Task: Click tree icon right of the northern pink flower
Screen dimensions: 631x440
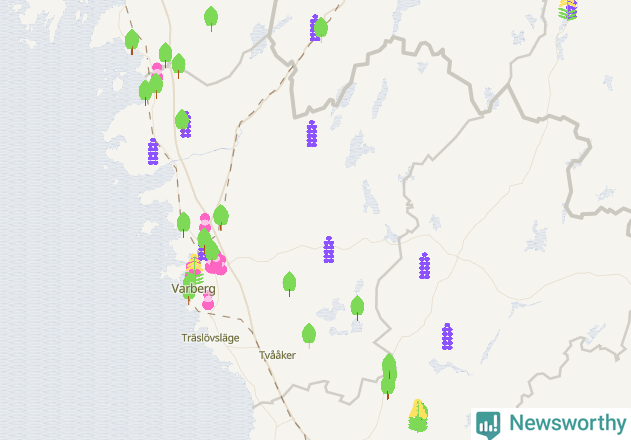Action: tap(179, 66)
